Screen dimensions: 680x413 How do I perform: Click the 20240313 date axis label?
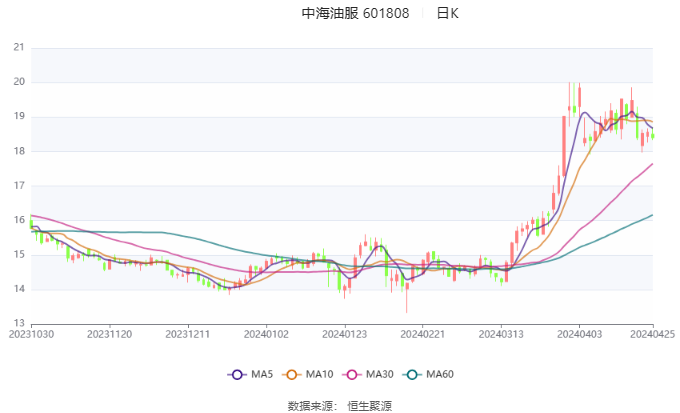(501, 334)
